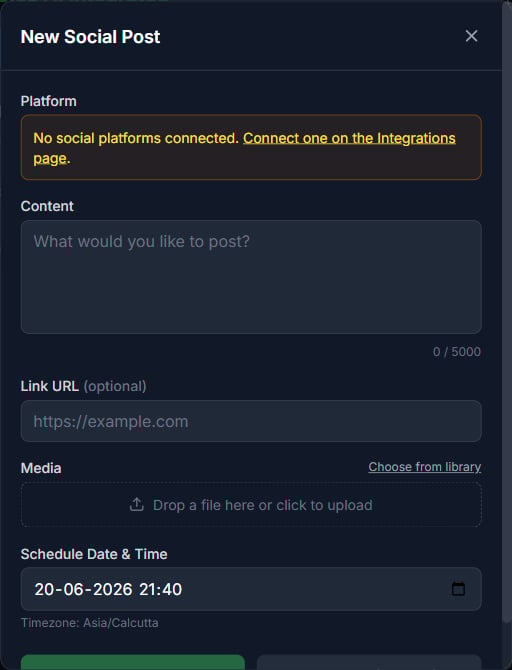Click the Content text area
This screenshot has width=512, height=670.
pos(251,277)
